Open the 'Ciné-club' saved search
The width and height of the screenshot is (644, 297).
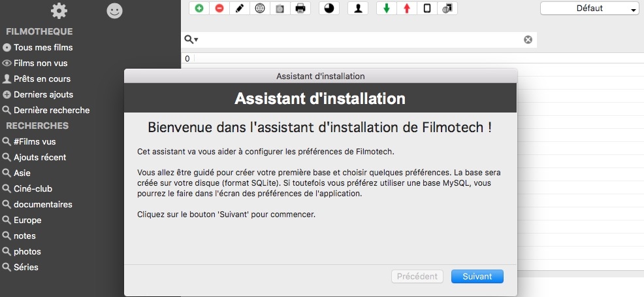pos(33,189)
